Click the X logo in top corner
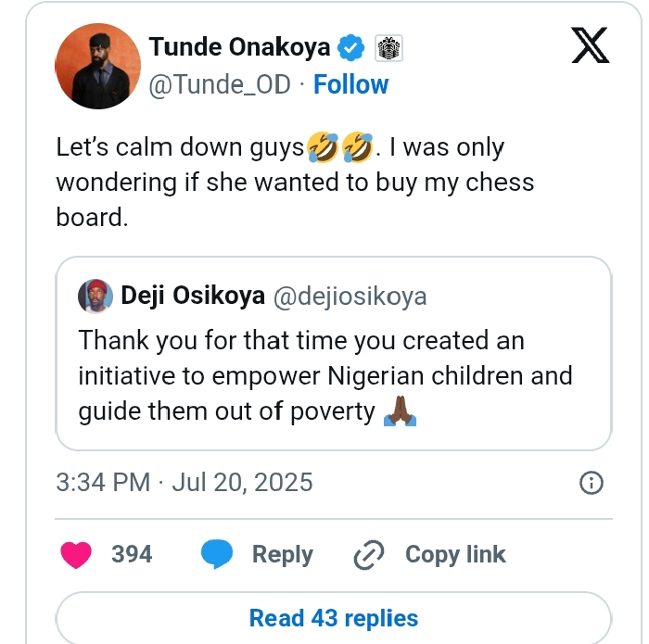The image size is (649, 644). coord(590,45)
